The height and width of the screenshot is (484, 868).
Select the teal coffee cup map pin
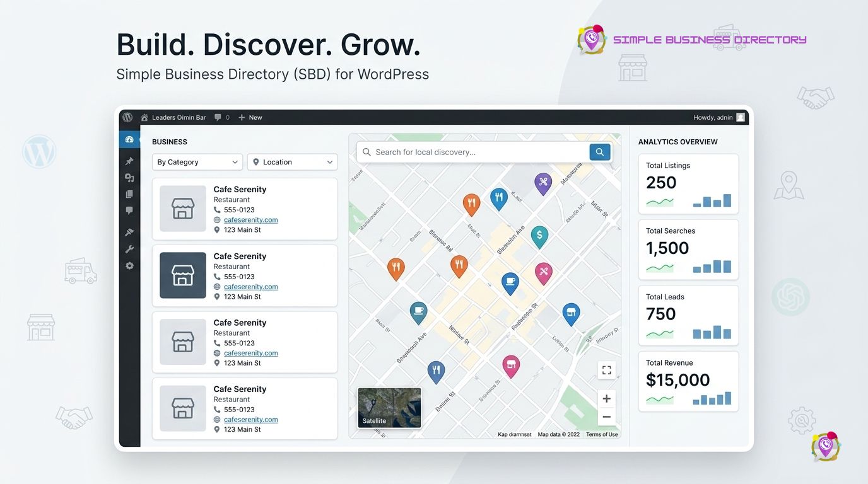pos(418,312)
